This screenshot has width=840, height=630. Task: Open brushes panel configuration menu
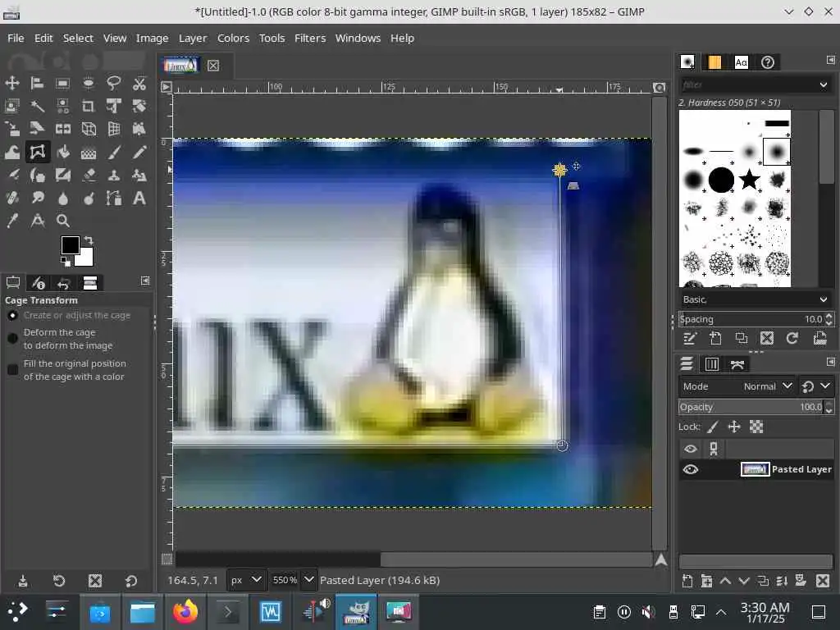point(830,60)
